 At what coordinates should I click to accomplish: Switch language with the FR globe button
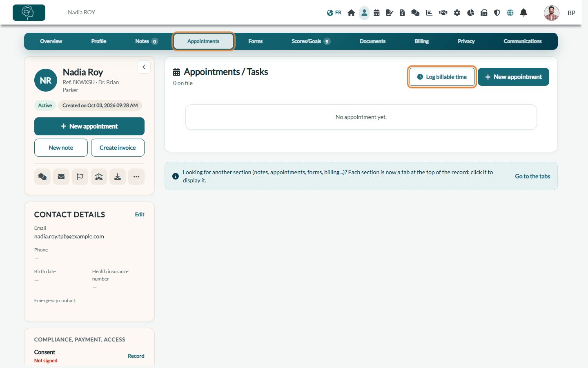point(334,13)
